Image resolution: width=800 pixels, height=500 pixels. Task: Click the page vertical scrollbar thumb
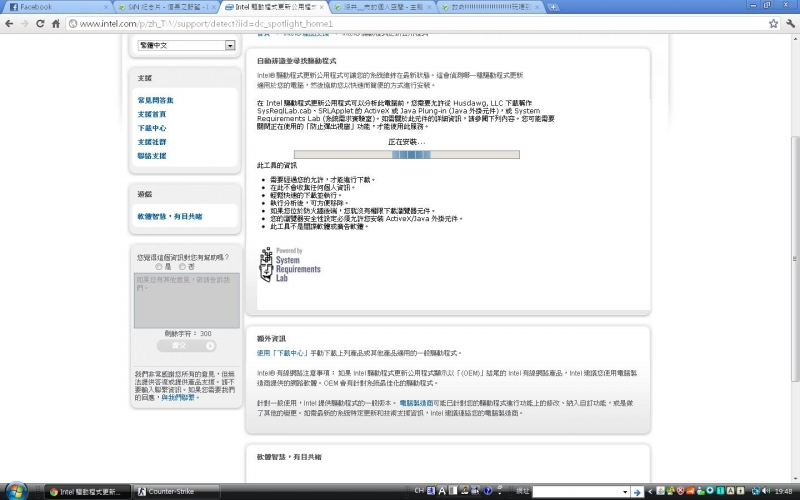[795, 259]
